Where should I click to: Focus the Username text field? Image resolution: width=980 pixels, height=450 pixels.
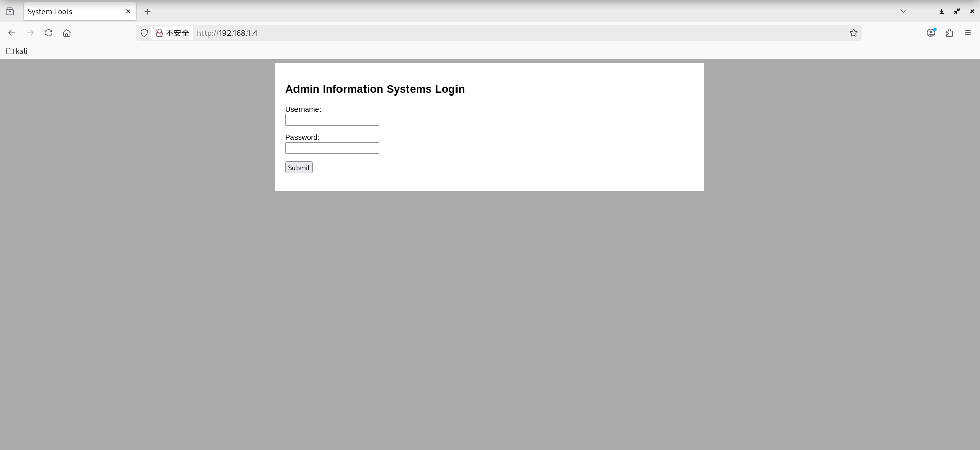tap(332, 120)
